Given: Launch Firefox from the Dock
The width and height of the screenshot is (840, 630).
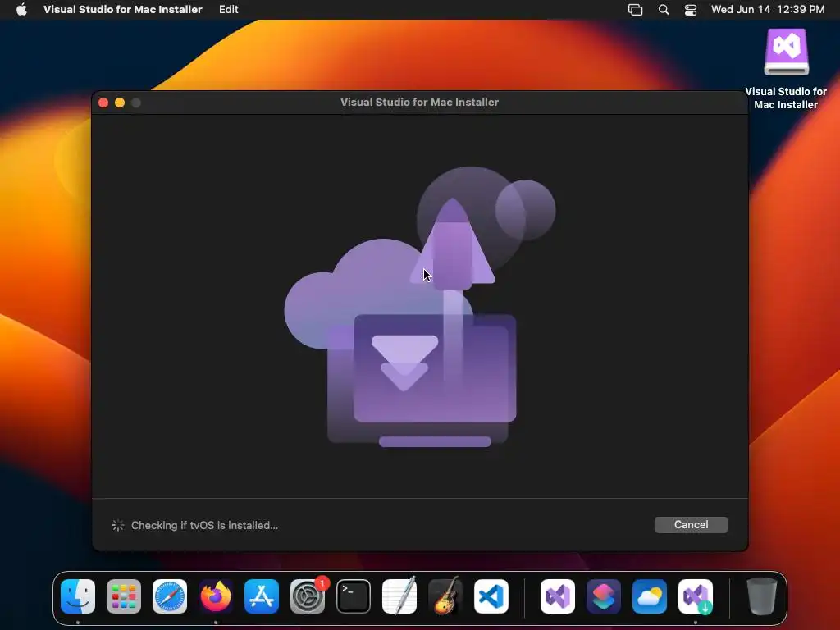Looking at the screenshot, I should (216, 596).
